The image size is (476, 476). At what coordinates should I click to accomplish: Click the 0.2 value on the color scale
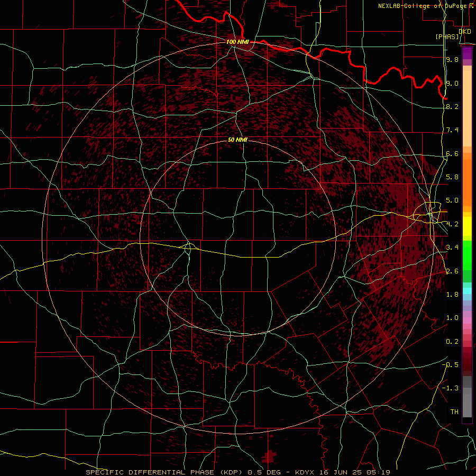(452, 342)
